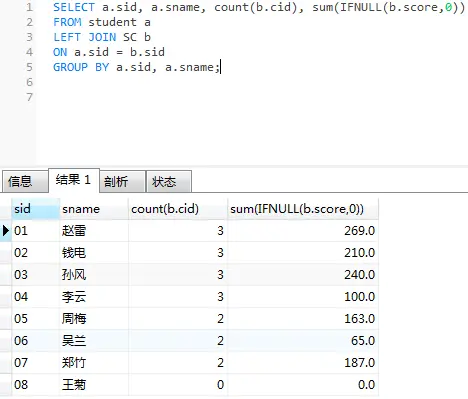Click sid cell 07
The image size is (468, 399).
36,363
